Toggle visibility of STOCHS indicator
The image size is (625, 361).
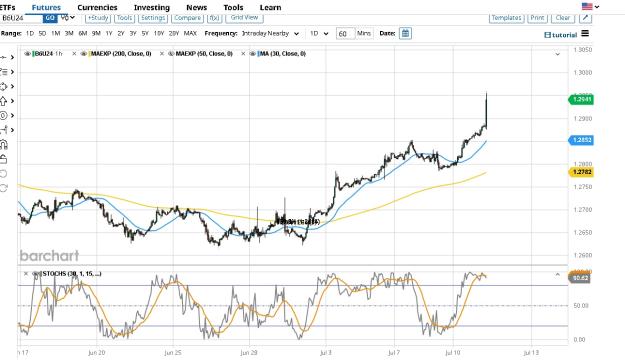[x=35, y=274]
